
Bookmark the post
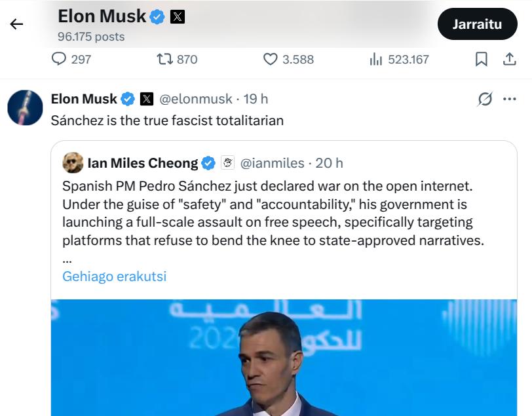(x=482, y=59)
